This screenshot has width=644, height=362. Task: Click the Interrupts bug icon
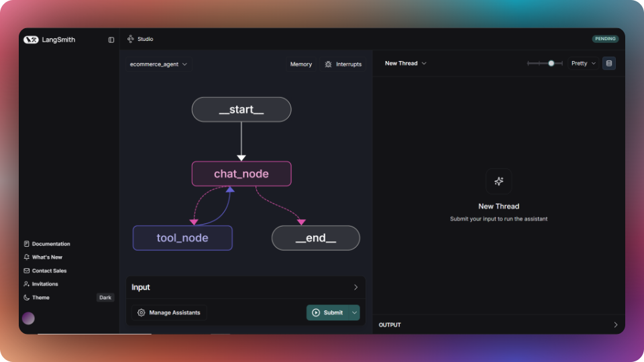coord(328,64)
